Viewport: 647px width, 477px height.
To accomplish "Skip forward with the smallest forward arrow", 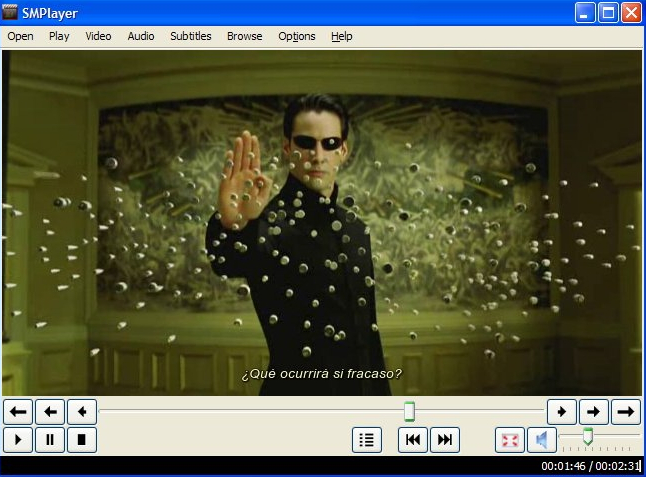I will 562,411.
